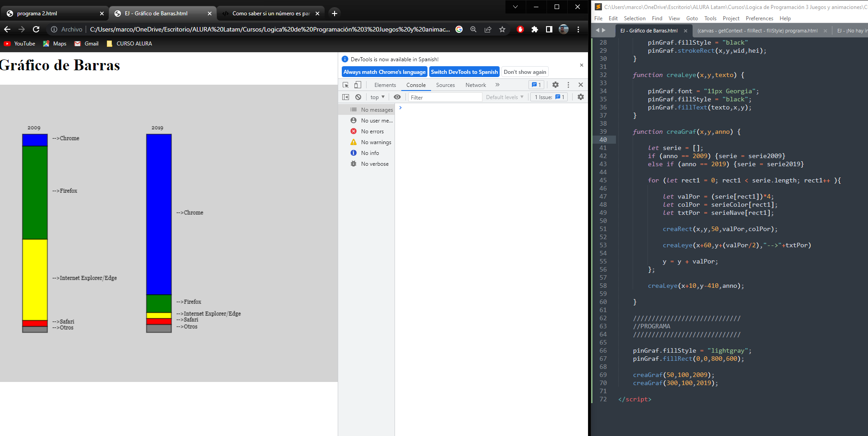Open the Gmail bookmark
The width and height of the screenshot is (868, 436).
point(87,44)
